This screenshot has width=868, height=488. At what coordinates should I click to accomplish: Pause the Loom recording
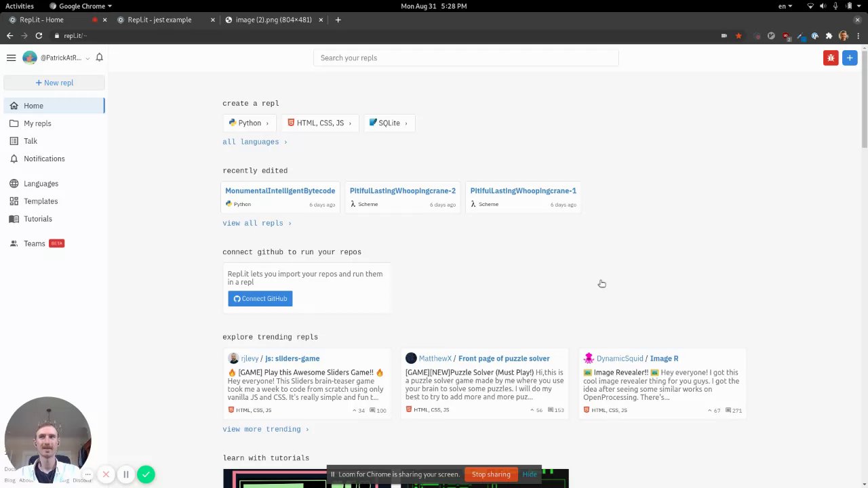[125, 474]
